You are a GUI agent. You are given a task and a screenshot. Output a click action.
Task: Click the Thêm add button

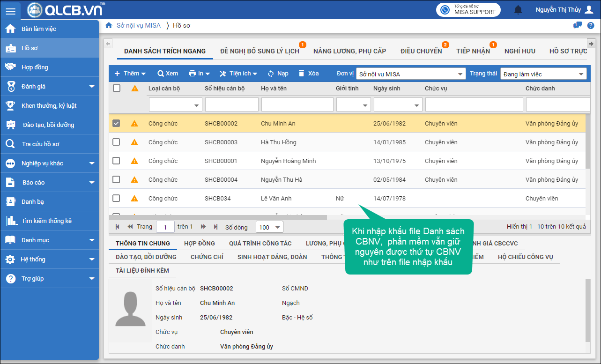[x=130, y=74]
